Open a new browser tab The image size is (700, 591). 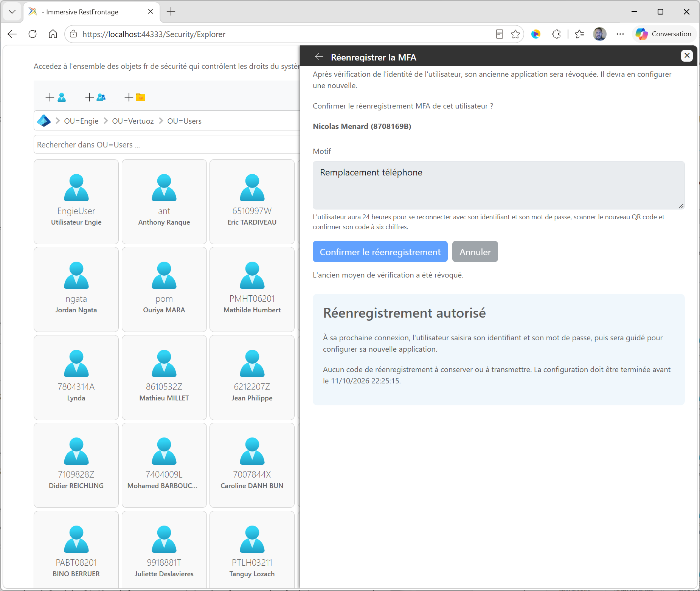(171, 12)
